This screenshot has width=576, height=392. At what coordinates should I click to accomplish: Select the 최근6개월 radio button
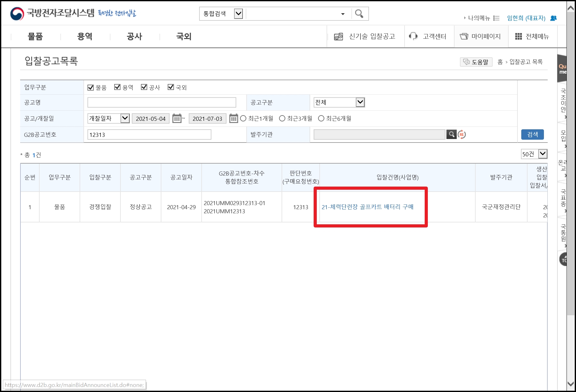pos(321,118)
